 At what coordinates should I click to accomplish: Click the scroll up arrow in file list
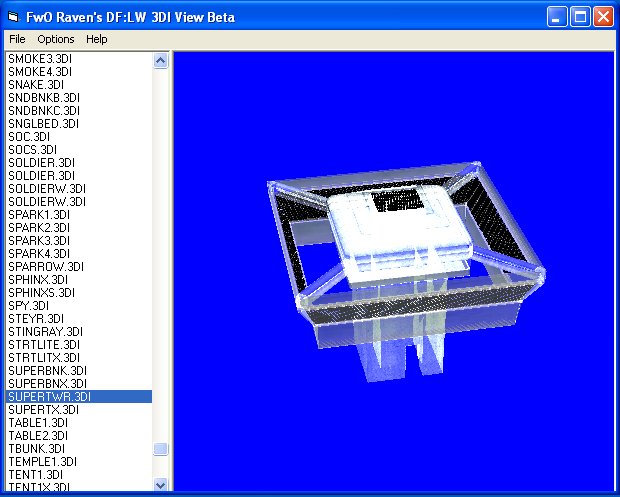(x=161, y=61)
